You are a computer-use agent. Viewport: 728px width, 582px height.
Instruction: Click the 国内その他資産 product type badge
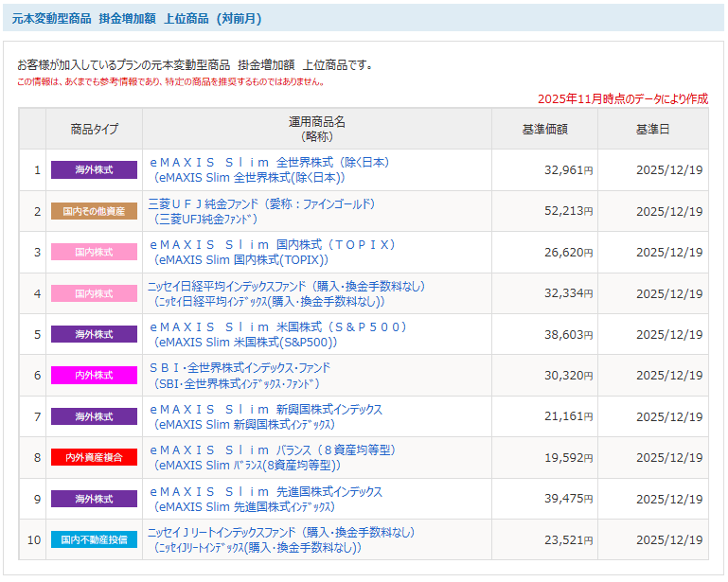click(94, 211)
